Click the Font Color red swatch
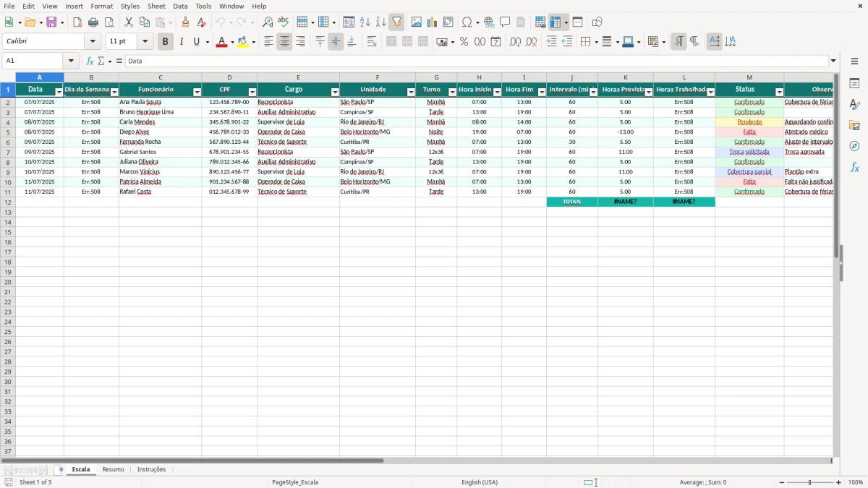This screenshot has width=868, height=488. pos(221,42)
